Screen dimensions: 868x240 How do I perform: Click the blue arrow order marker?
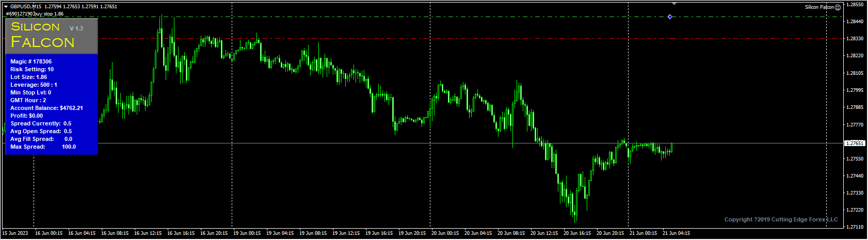click(x=670, y=17)
